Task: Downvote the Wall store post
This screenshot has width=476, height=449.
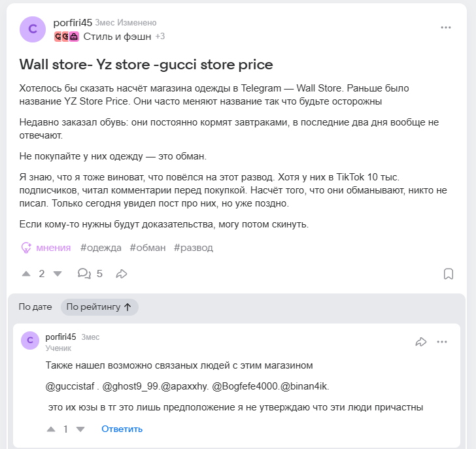Action: (x=57, y=274)
